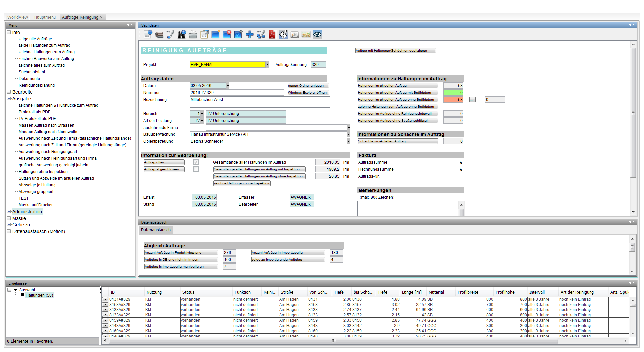Click the blue square with red X icon
This screenshot has width=644, height=352.
click(227, 34)
